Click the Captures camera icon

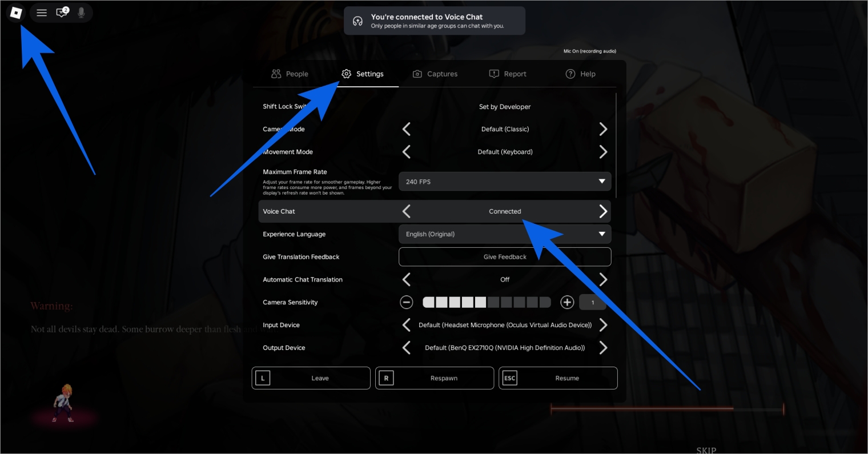pos(417,74)
